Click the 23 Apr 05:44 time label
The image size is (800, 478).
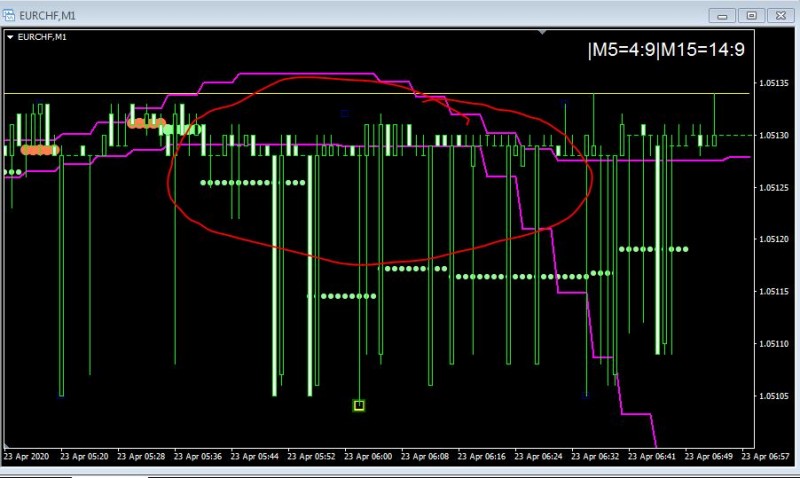point(254,456)
